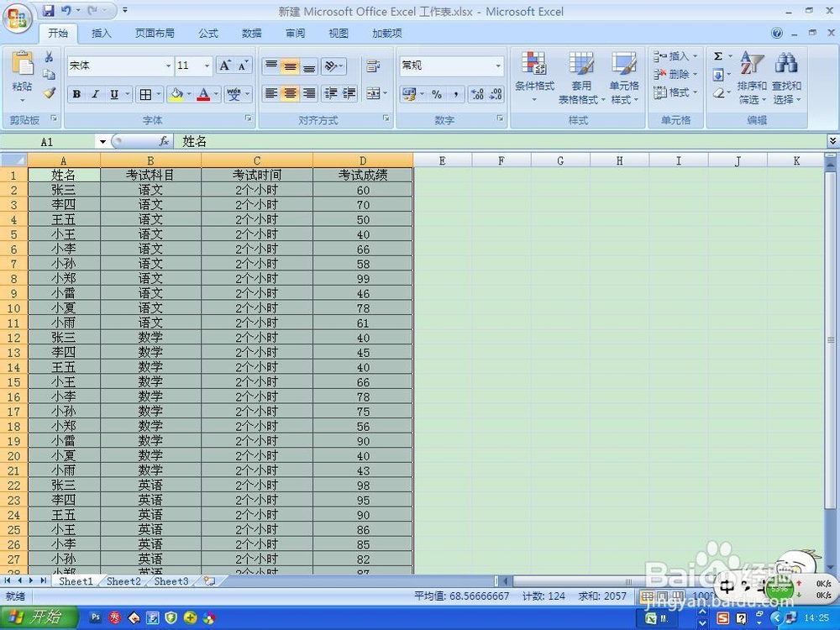Center text horizontally
Screen dimensions: 840x630
(x=290, y=93)
